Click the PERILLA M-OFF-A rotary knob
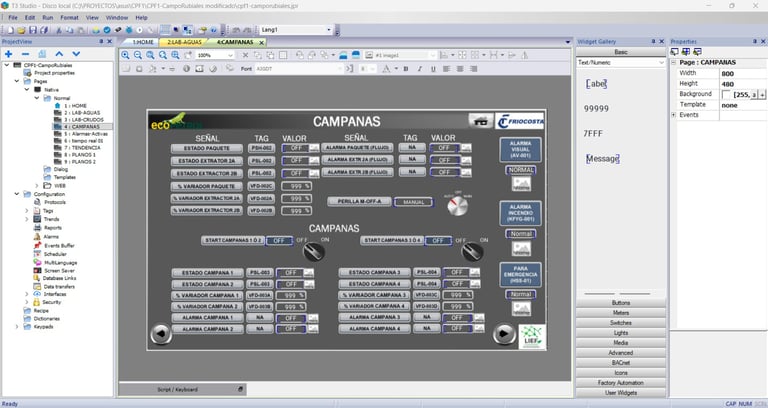The image size is (768, 408). click(458, 206)
